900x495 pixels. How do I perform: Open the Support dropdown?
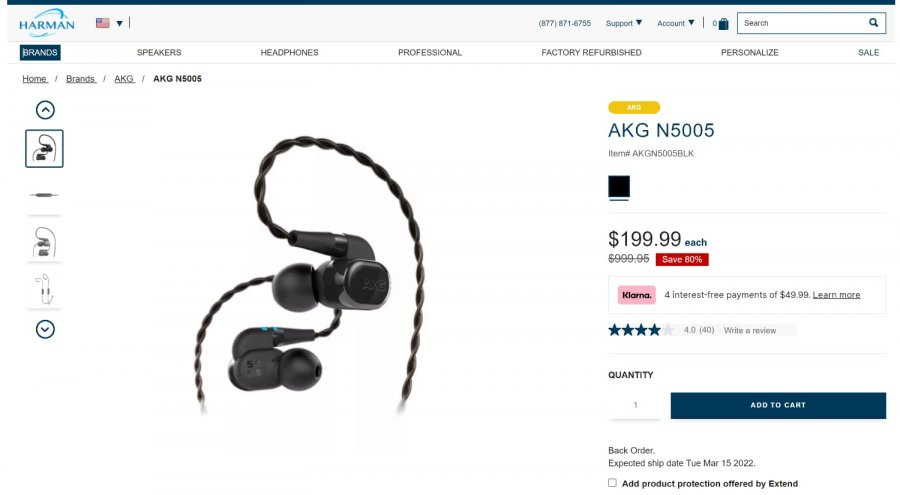[x=624, y=23]
